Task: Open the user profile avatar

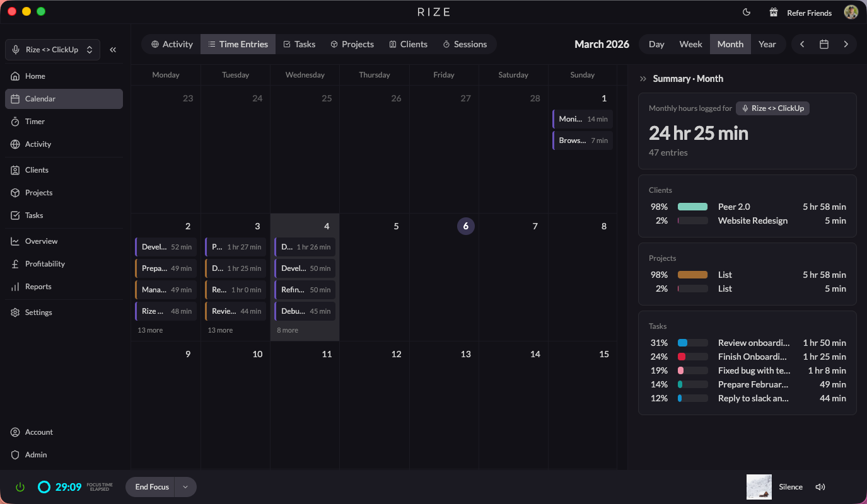Action: click(851, 13)
